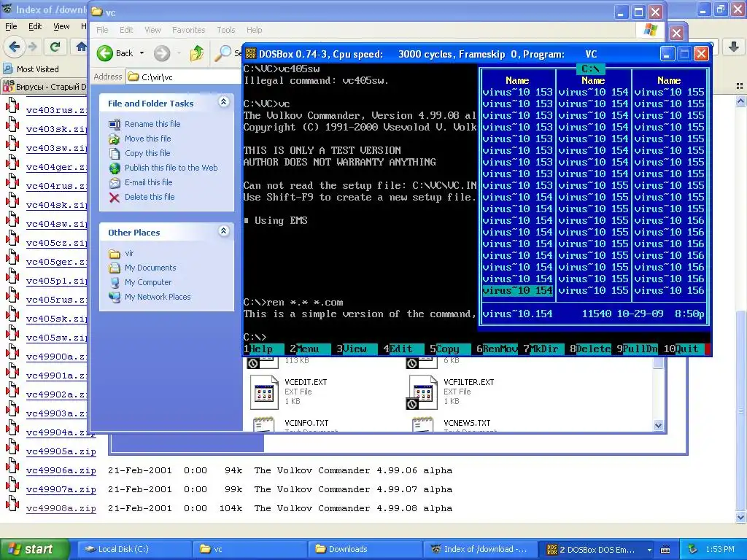Select the highlighted virus~10 154 entry
Image resolution: width=747 pixels, height=560 pixels.
point(517,290)
